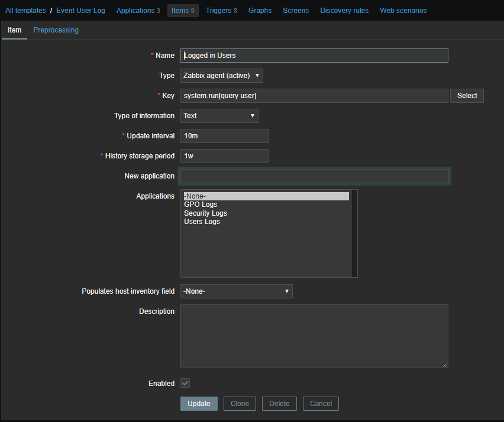Select the Item tab
The height and width of the screenshot is (422, 504).
coord(14,30)
